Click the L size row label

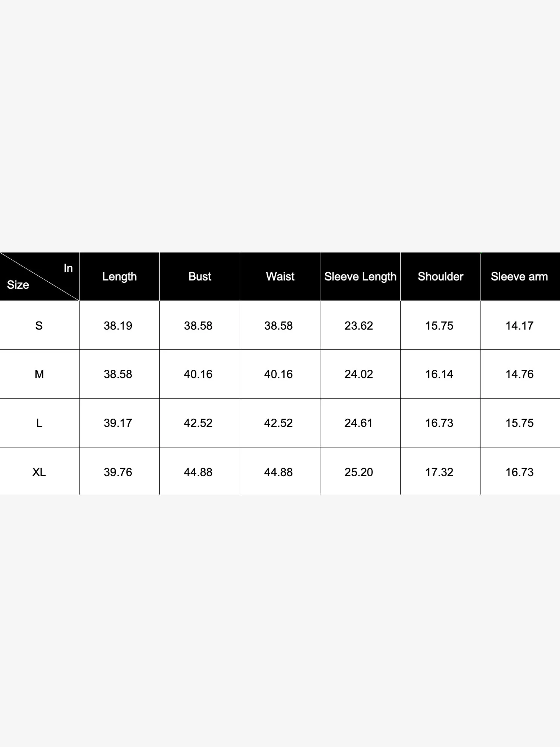pos(39,423)
